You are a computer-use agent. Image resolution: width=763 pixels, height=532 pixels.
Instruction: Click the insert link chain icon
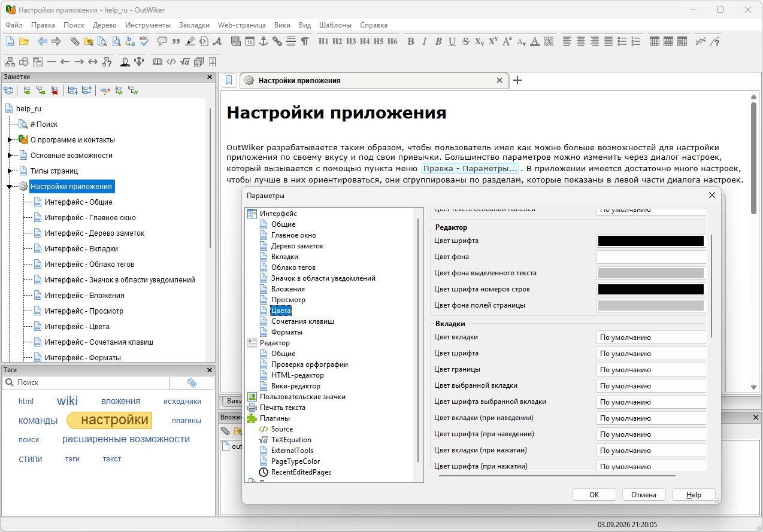pos(277,41)
